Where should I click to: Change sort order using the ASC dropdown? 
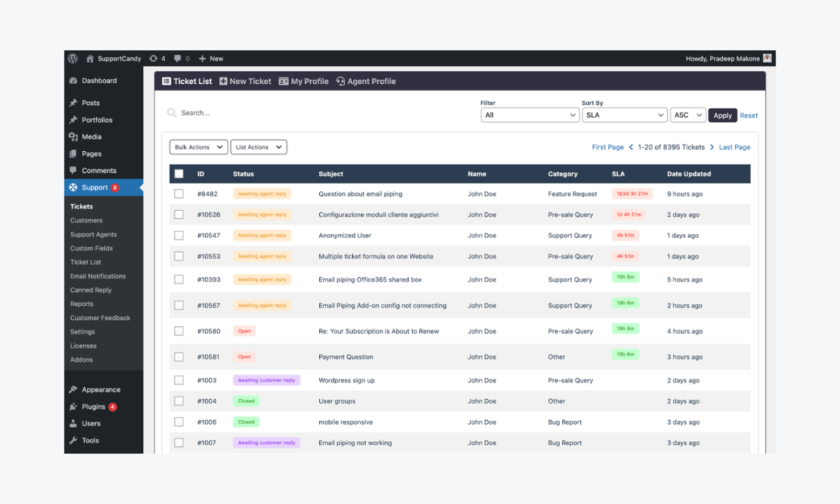687,114
